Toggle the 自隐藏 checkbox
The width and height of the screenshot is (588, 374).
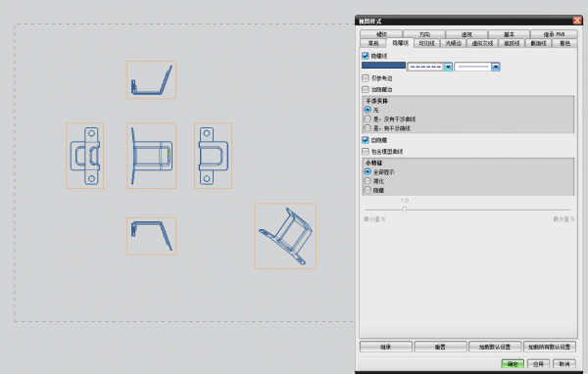click(366, 140)
